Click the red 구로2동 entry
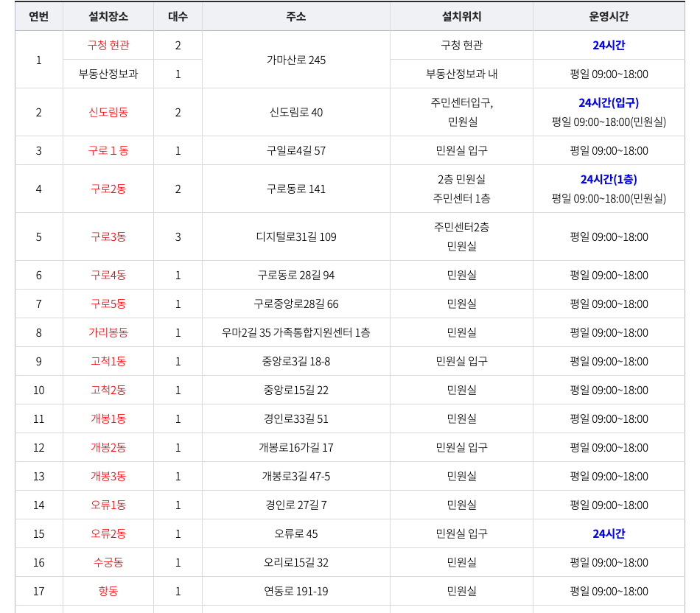 pyautogui.click(x=108, y=189)
